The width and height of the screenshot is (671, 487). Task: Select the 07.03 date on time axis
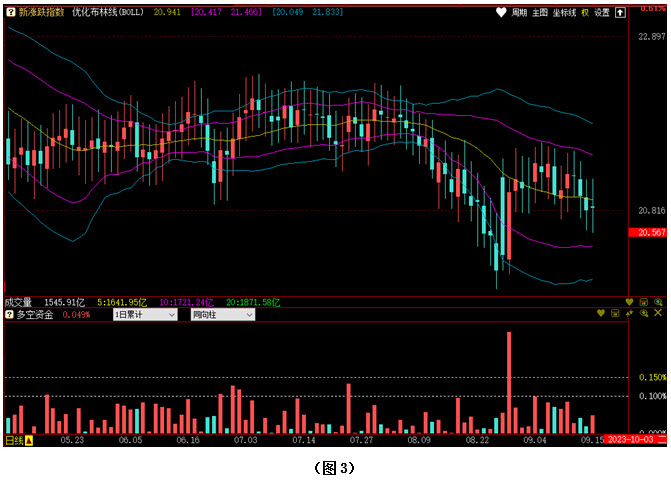pos(246,440)
